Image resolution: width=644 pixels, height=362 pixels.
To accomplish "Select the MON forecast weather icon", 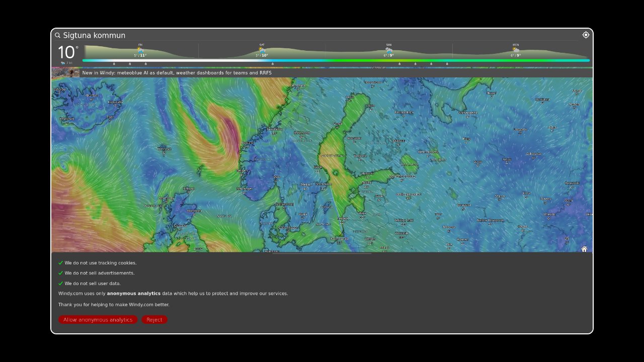I will (516, 50).
